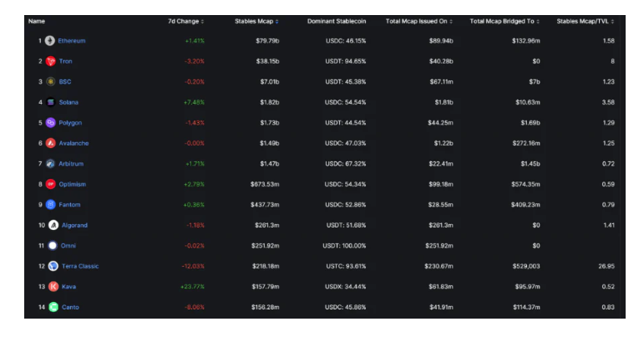Click the Ethereum chain logo icon

click(x=49, y=41)
